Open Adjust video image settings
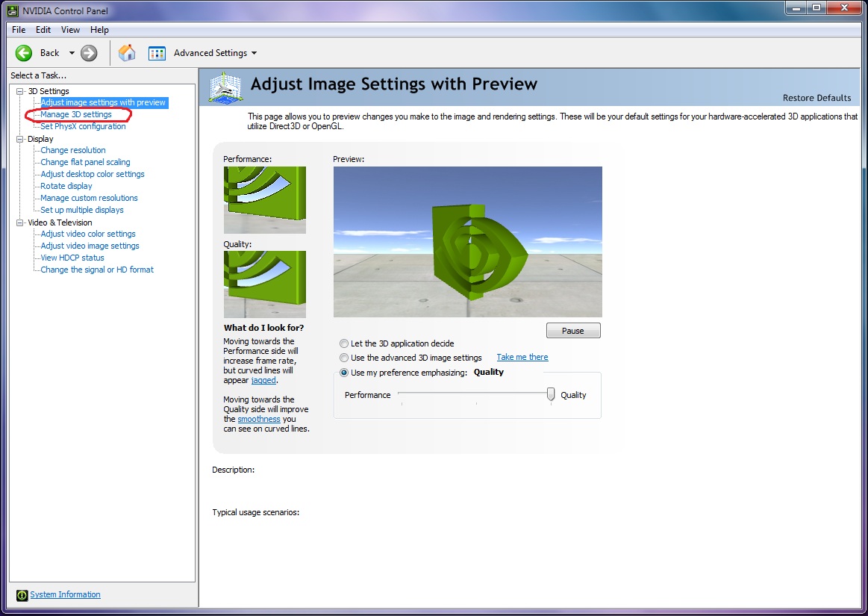The image size is (868, 616). [90, 246]
